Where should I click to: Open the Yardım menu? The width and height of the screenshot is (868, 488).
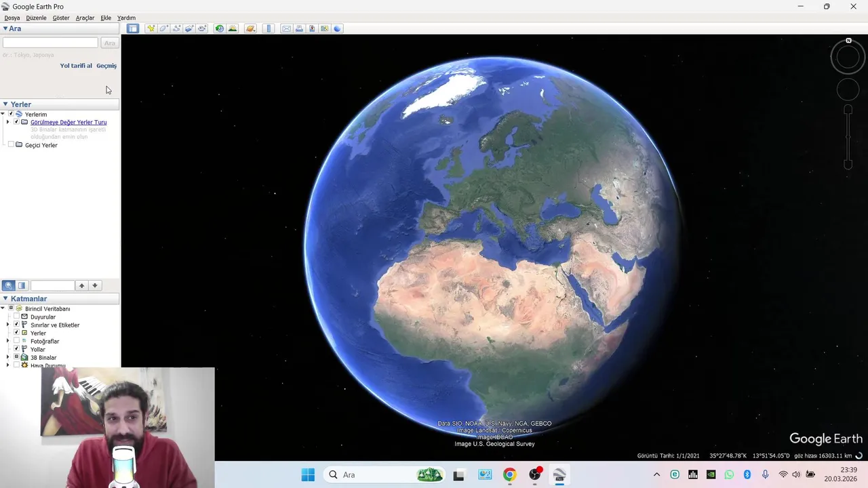point(126,18)
